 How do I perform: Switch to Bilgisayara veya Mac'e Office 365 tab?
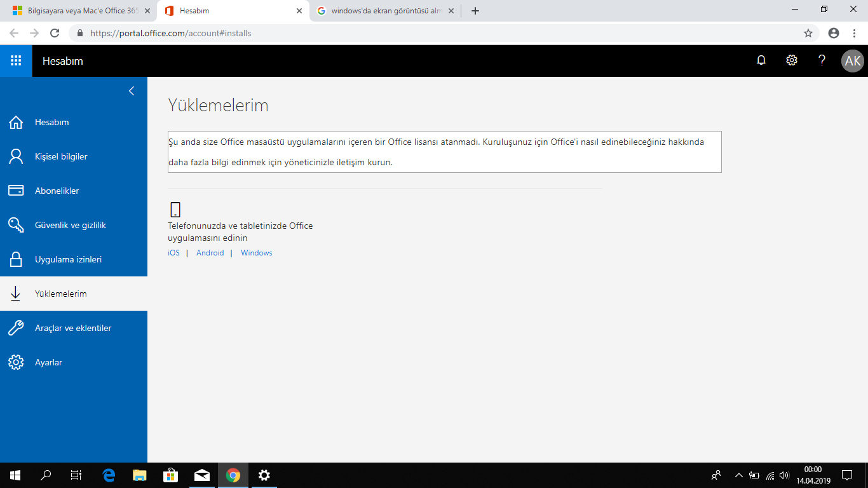click(82, 11)
